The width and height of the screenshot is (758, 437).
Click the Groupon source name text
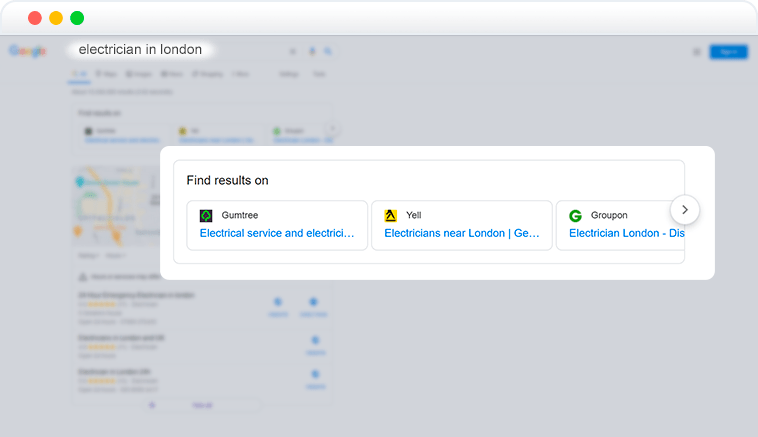pyautogui.click(x=609, y=215)
